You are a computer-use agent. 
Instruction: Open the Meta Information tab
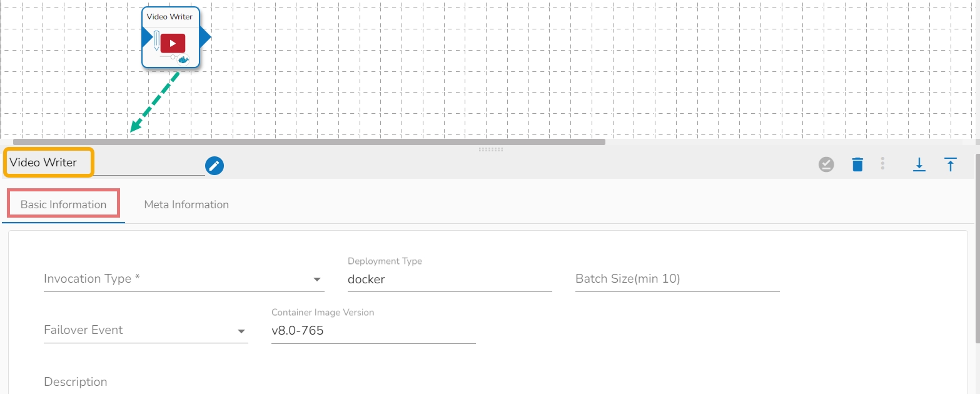click(x=186, y=205)
